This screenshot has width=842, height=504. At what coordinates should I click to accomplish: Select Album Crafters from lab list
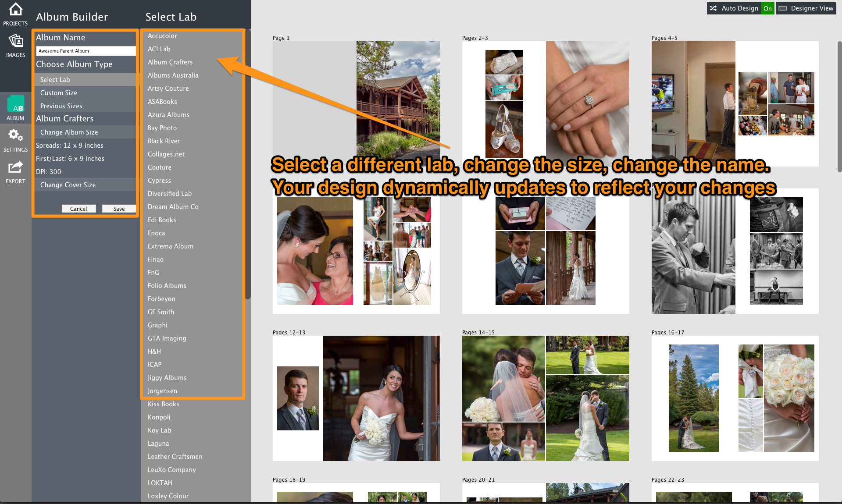tap(170, 62)
